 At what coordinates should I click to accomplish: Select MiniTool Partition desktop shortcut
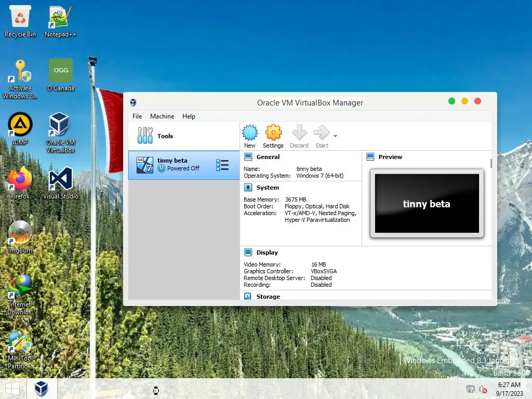point(20,349)
